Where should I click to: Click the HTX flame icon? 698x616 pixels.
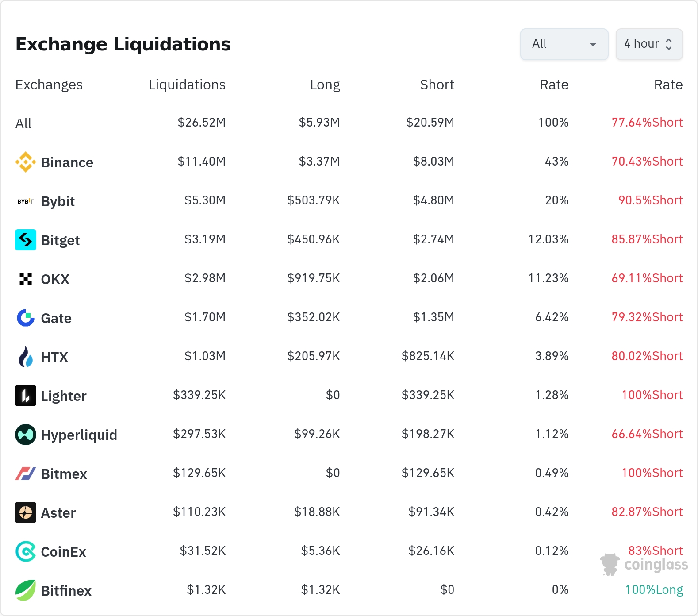26,357
